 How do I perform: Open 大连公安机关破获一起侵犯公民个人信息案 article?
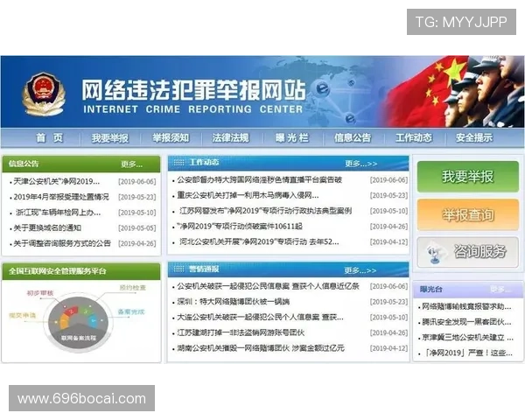click(260, 317)
